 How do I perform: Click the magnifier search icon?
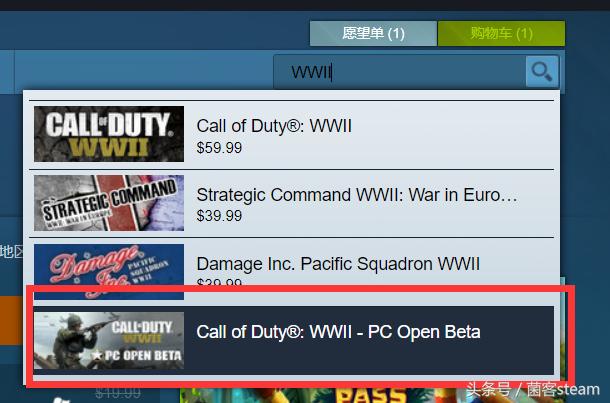[x=542, y=72]
